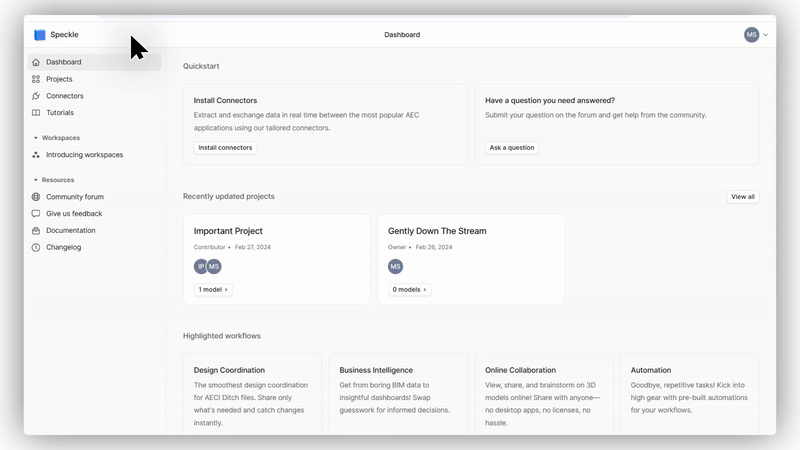Viewport: 800px width, 450px height.
Task: Open the Important Project card
Action: pos(228,231)
